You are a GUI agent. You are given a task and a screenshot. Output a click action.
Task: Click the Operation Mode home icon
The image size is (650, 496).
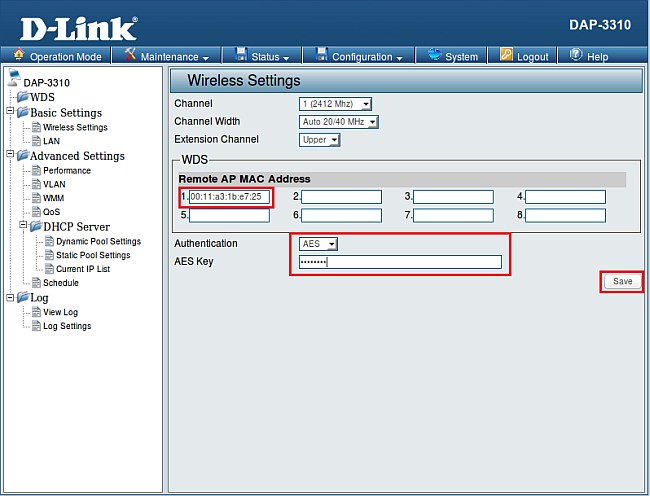(x=19, y=56)
